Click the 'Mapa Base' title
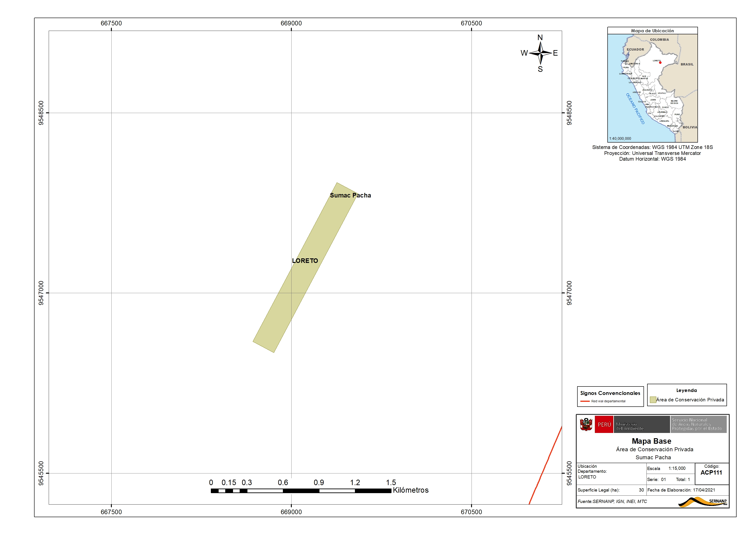Screen dimensions: 756x535 651,441
